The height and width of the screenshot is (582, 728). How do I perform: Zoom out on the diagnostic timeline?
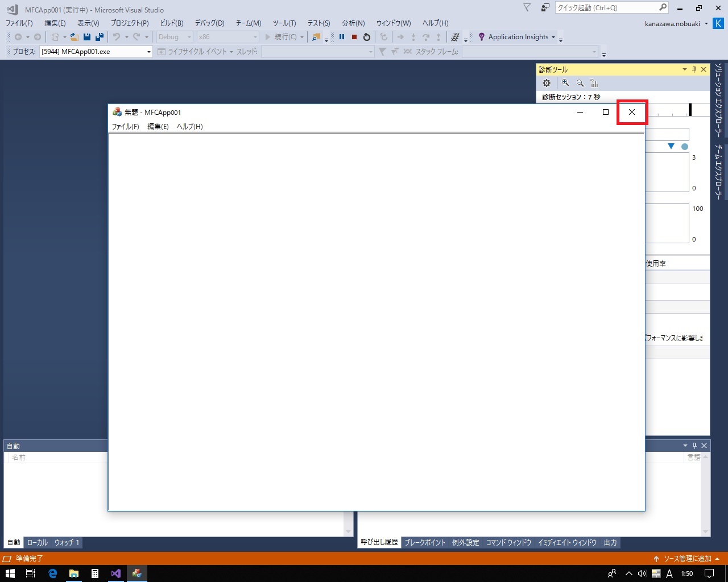[580, 83]
